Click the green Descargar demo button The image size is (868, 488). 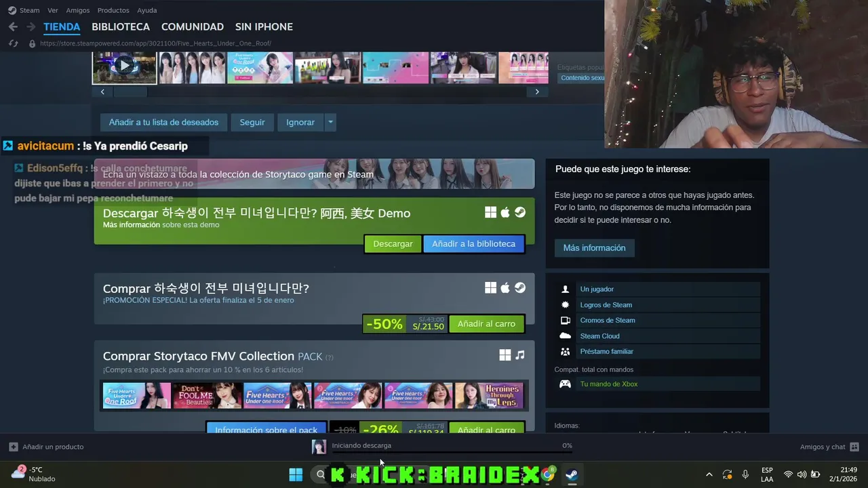(x=393, y=244)
